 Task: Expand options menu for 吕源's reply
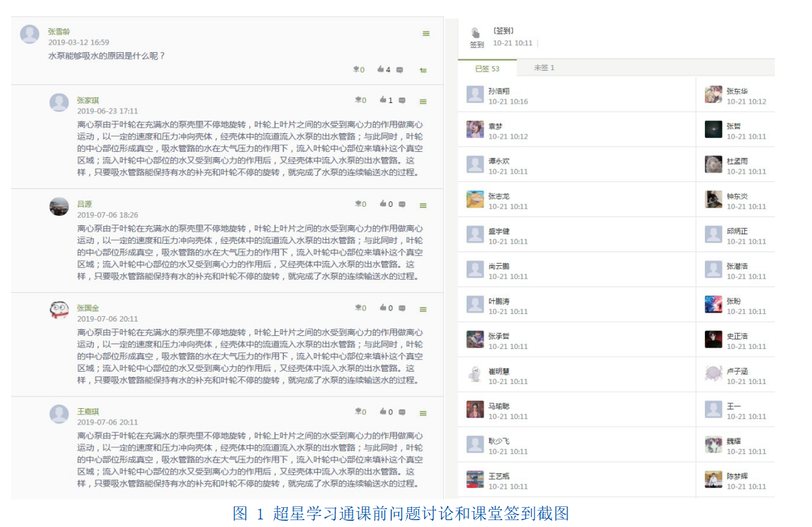click(x=423, y=205)
